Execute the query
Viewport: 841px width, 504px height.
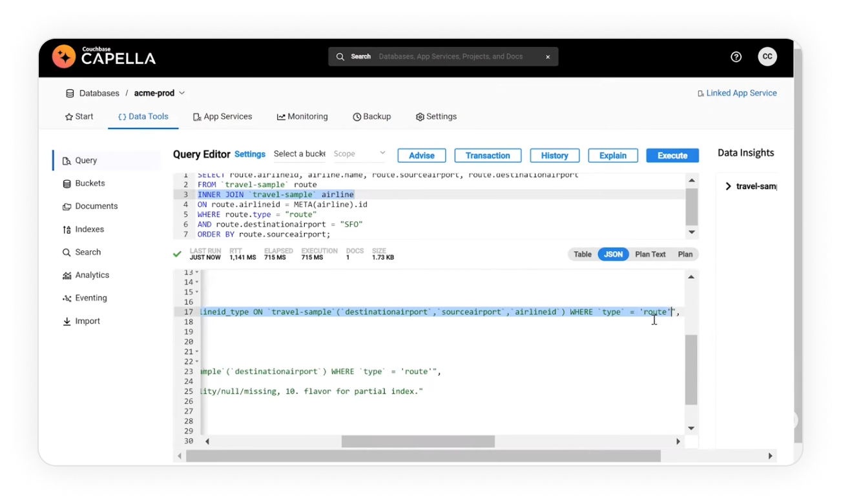[x=672, y=156]
